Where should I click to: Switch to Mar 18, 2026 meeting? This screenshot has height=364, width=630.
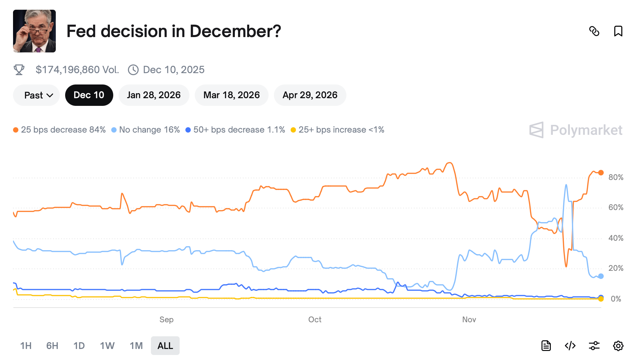coord(231,95)
